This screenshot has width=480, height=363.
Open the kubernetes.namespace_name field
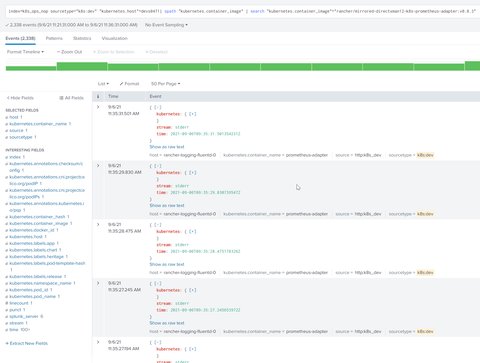(x=40, y=283)
